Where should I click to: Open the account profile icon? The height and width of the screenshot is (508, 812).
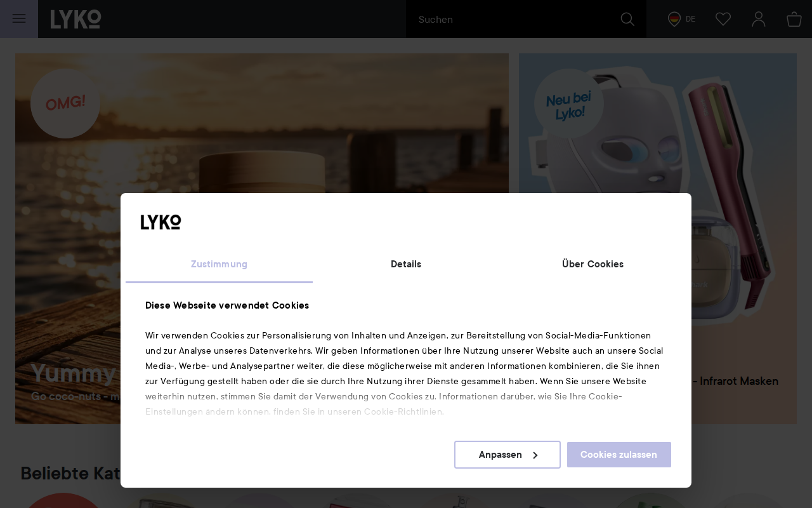[x=759, y=19]
